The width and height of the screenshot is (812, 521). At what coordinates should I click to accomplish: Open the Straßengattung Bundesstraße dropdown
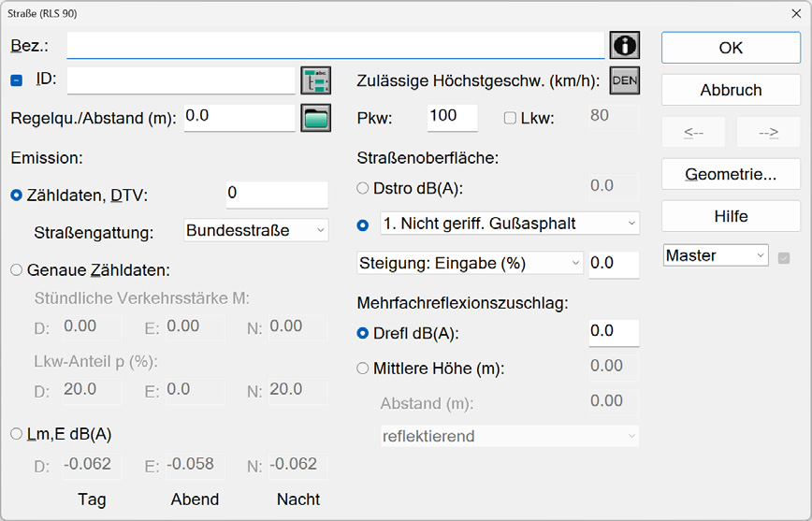pyautogui.click(x=255, y=230)
